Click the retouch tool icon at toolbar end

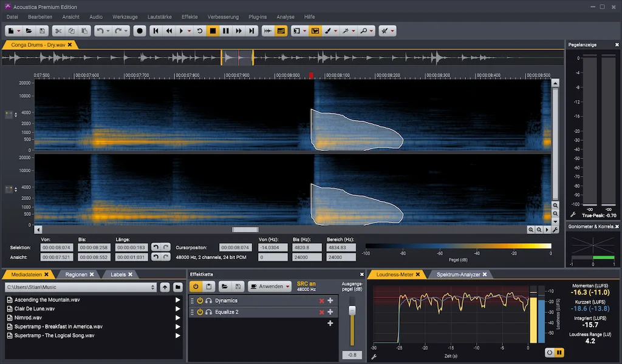(384, 31)
